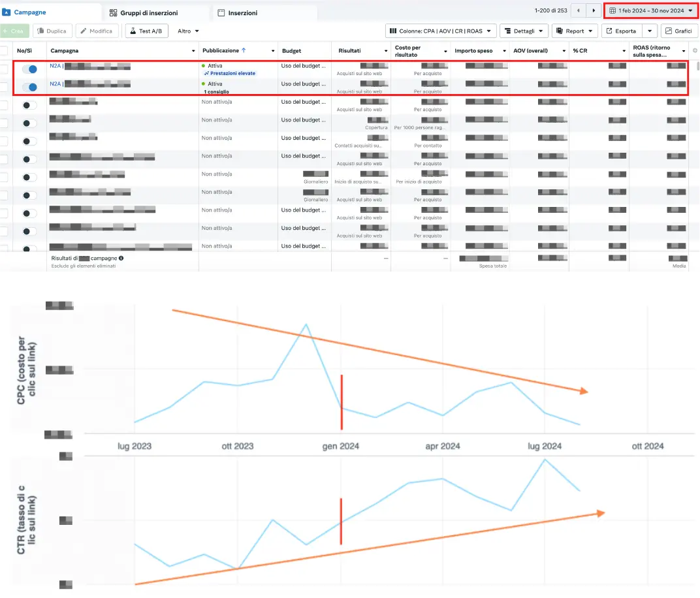700x598 pixels.
Task: Click the Importo speso column header
Action: pyautogui.click(x=474, y=51)
